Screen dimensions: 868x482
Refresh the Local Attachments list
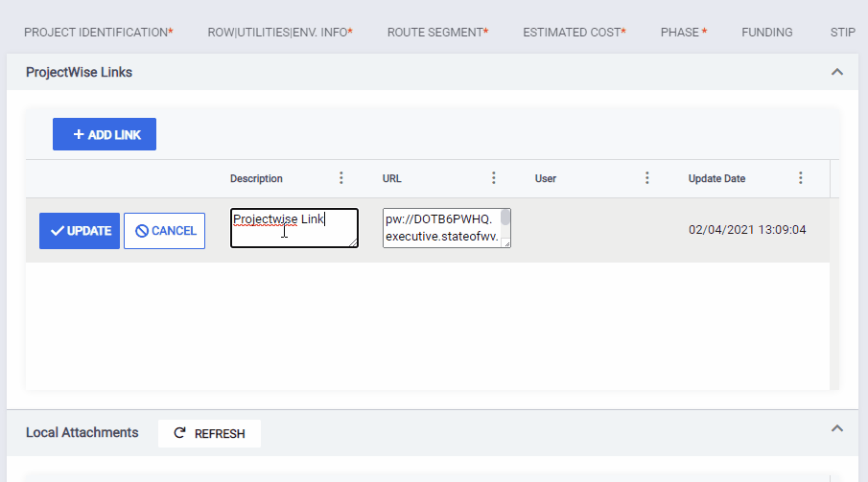click(x=209, y=433)
